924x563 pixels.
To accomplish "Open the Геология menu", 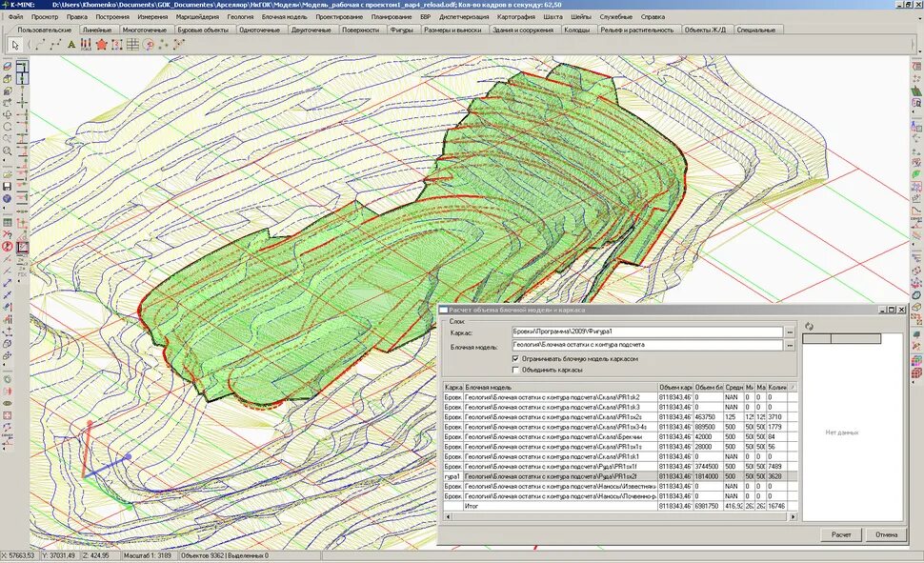I will click(240, 17).
